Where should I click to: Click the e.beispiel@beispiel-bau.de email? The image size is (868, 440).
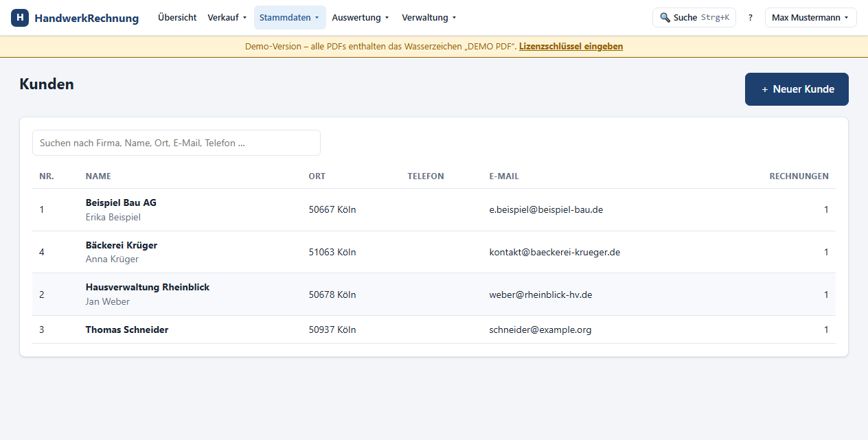click(x=546, y=209)
